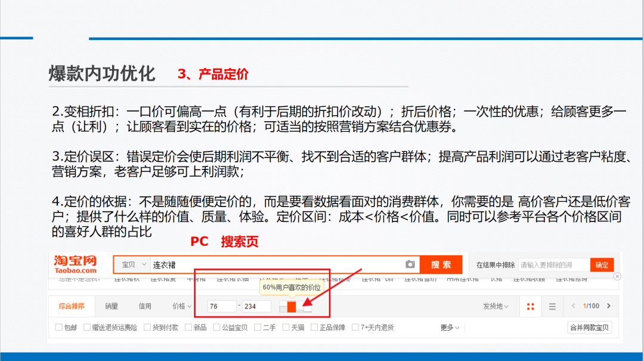Switch to grid view icon

point(530,306)
